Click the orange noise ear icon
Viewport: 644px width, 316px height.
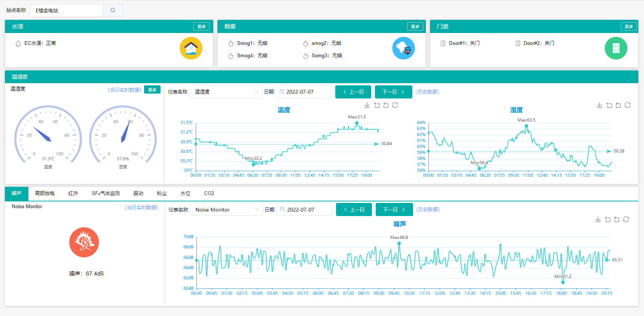coord(84,242)
